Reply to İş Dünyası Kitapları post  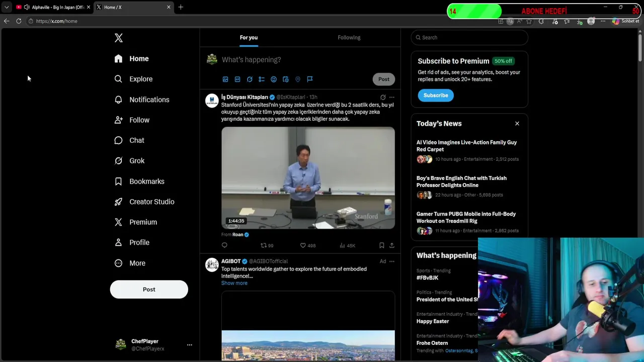[x=224, y=245]
